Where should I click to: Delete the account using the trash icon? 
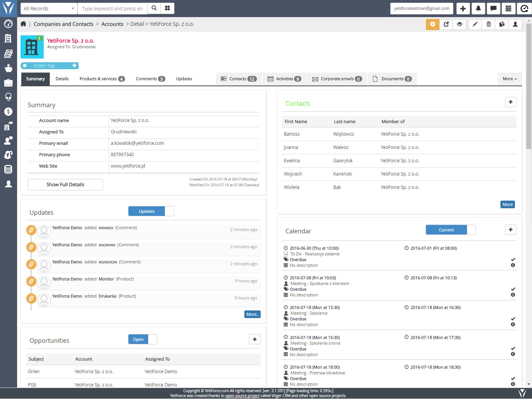(x=489, y=24)
